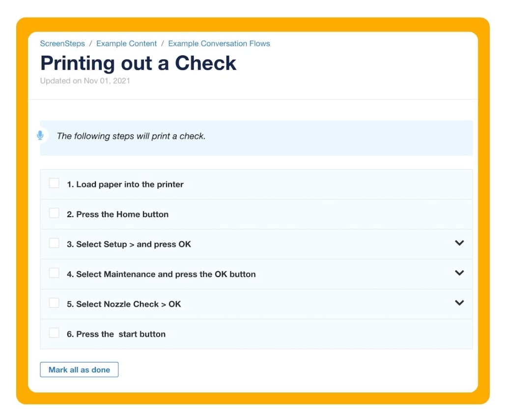The image size is (508, 420).
Task: Click the microphone icon next to the intro text
Action: click(x=39, y=136)
